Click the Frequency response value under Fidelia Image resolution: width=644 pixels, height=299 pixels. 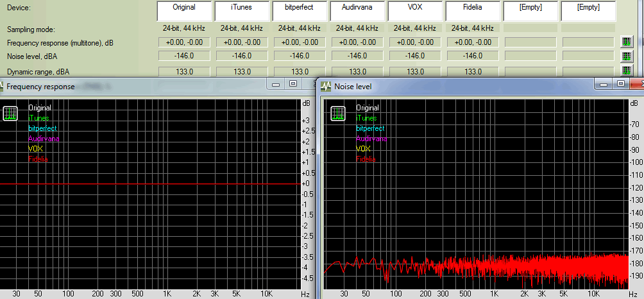473,42
